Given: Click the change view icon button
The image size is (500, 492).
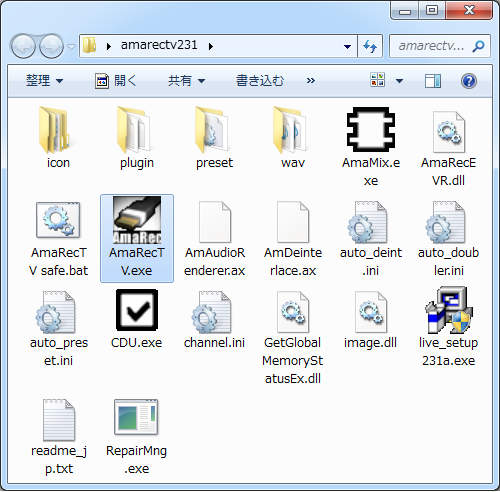Looking at the screenshot, I should (377, 80).
